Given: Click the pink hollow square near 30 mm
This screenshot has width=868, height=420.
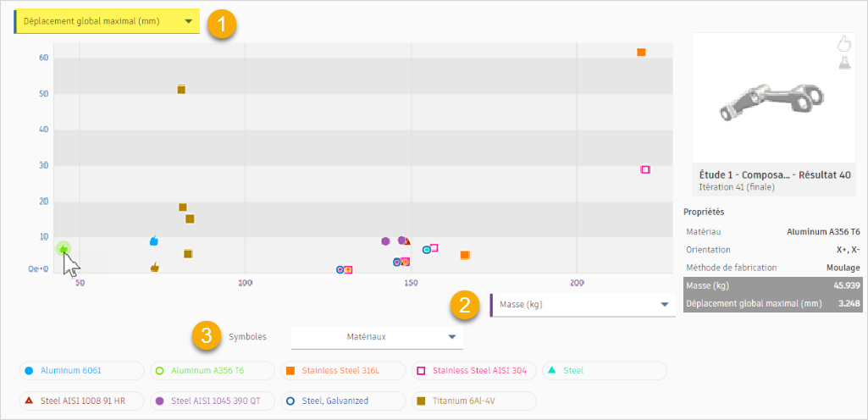Looking at the screenshot, I should click(x=645, y=169).
